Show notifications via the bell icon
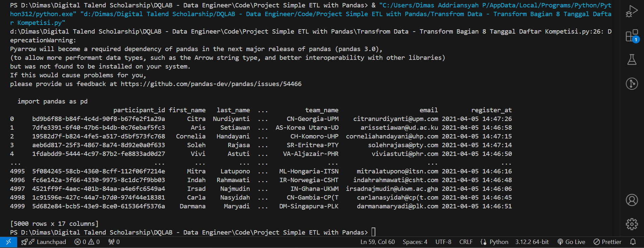 coord(633,242)
